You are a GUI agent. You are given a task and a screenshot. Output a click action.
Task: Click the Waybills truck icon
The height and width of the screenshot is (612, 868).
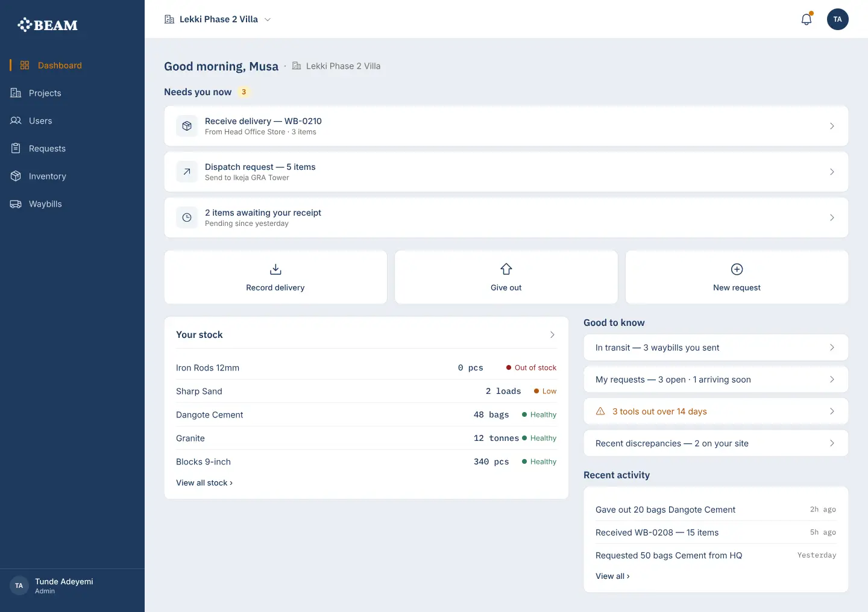click(16, 204)
